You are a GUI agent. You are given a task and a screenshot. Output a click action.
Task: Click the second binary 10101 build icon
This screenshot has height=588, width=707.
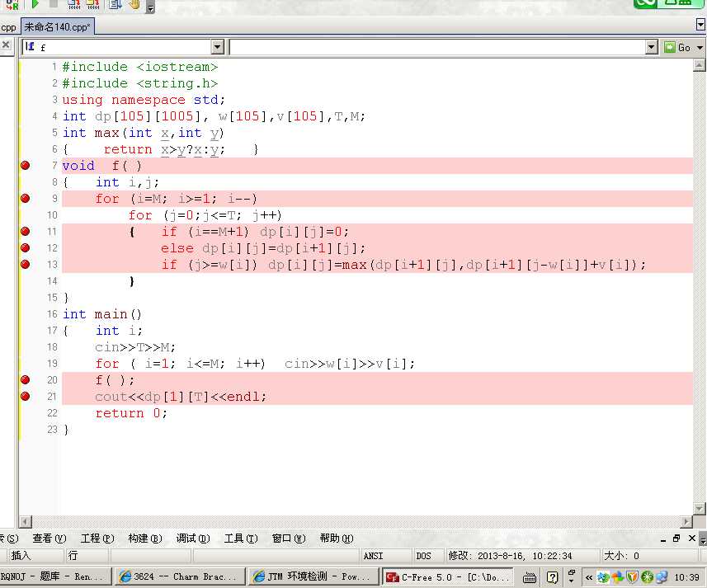pos(93,4)
